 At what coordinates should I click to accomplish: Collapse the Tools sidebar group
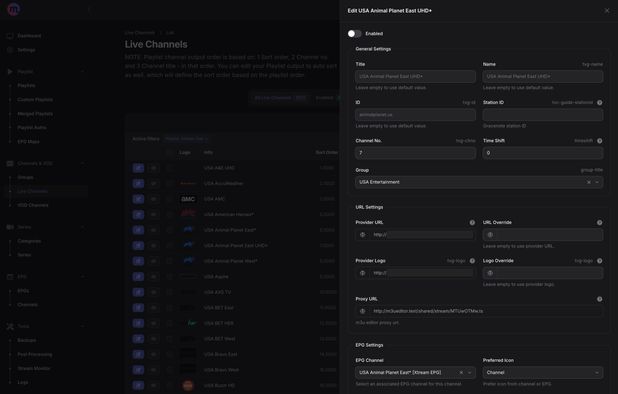83,326
